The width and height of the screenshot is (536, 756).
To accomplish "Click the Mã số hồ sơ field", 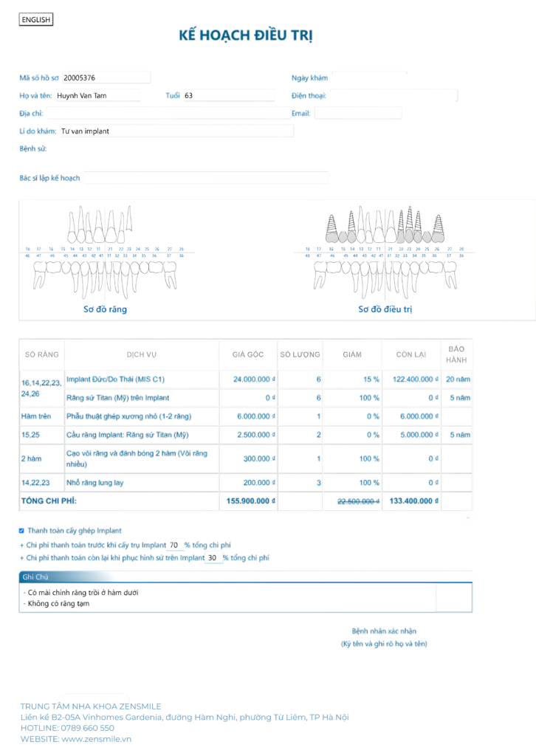I will [106, 78].
